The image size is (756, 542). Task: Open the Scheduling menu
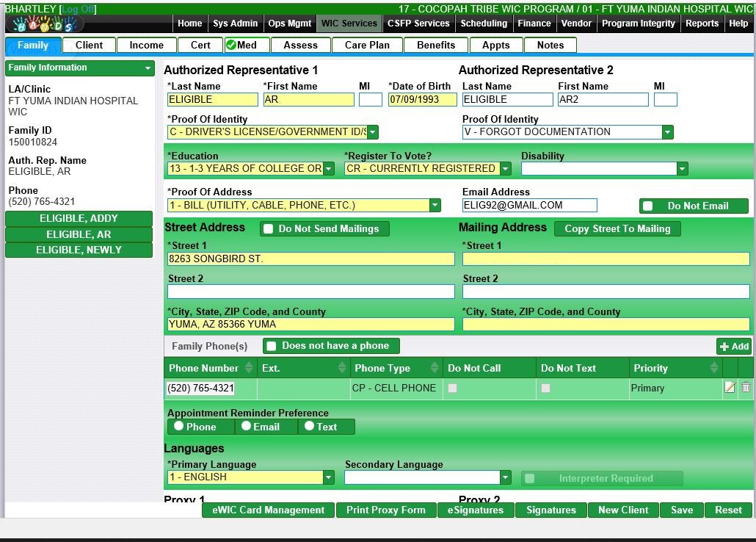(483, 24)
